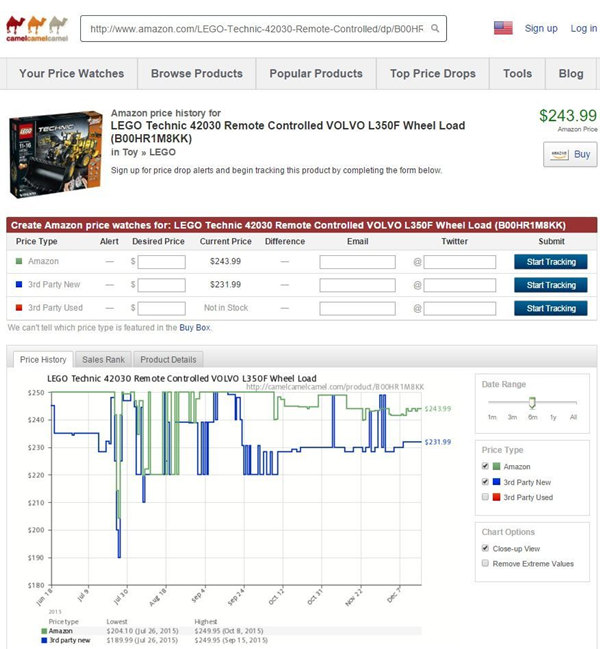Screen dimensions: 600x649
Task: Click the Amazon Buy button
Action: tap(570, 154)
